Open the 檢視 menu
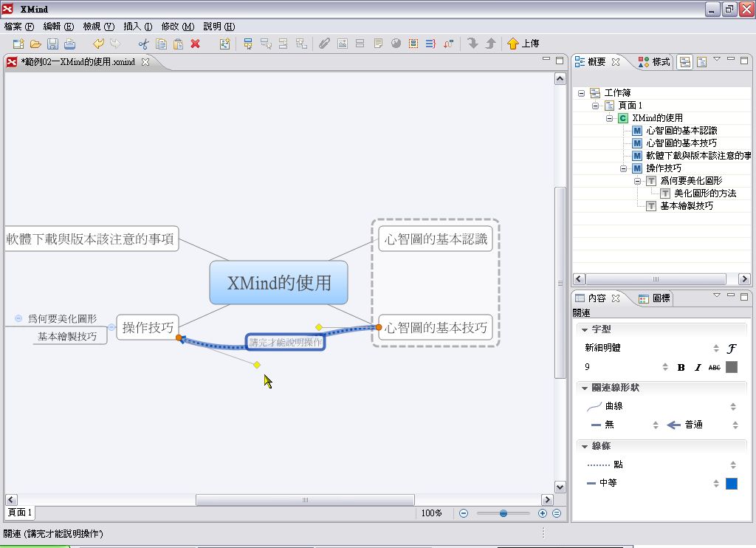Viewport: 756px width, 548px height. (x=99, y=27)
